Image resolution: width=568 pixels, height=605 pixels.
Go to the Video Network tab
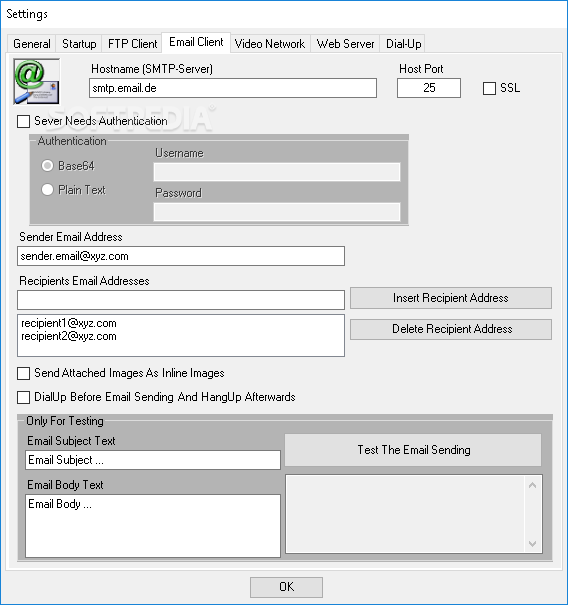[270, 44]
